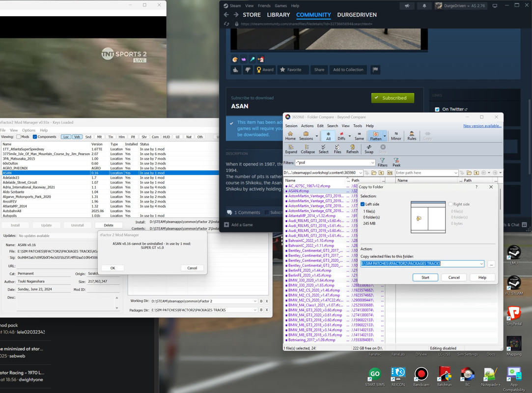This screenshot has height=393, width=532.
Task: Go back in Steam with the back arrow
Action: coord(226,15)
